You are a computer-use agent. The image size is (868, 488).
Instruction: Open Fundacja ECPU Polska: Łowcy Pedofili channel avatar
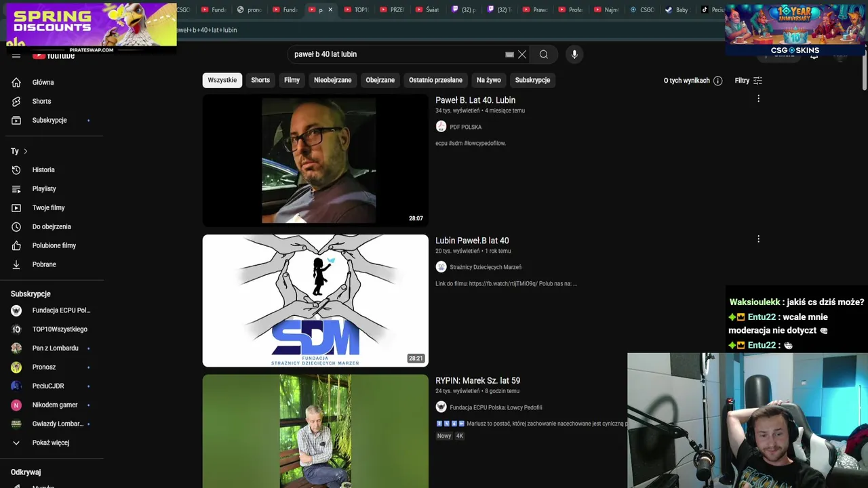(x=441, y=407)
